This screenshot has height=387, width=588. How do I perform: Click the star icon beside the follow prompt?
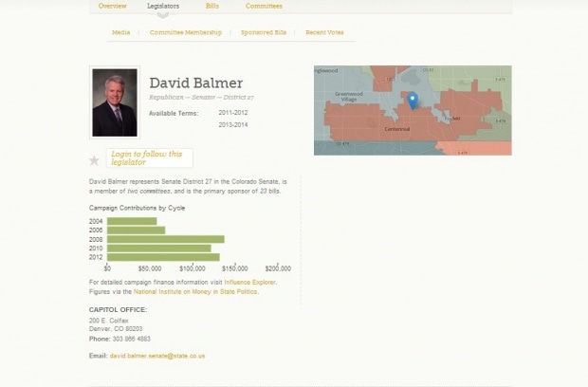(94, 160)
